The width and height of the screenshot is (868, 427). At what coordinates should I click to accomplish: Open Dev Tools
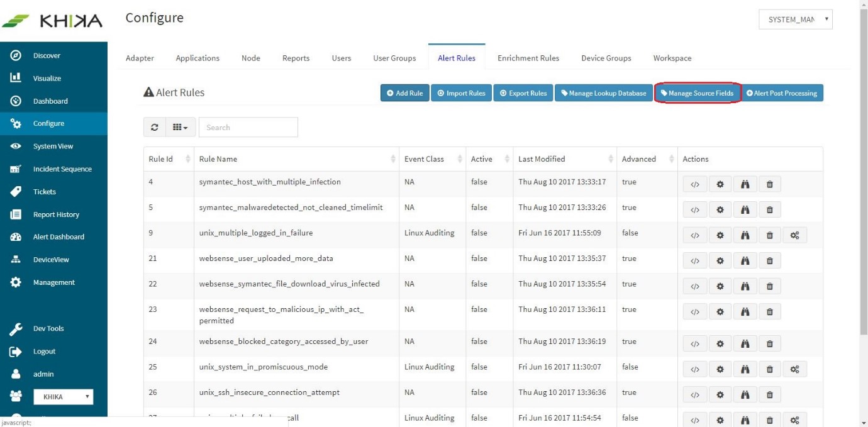[48, 328]
